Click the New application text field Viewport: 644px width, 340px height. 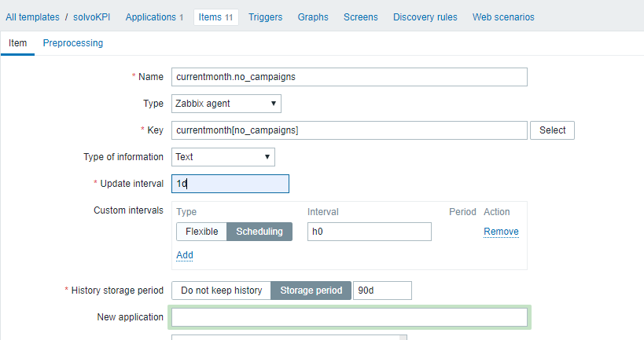click(349, 317)
